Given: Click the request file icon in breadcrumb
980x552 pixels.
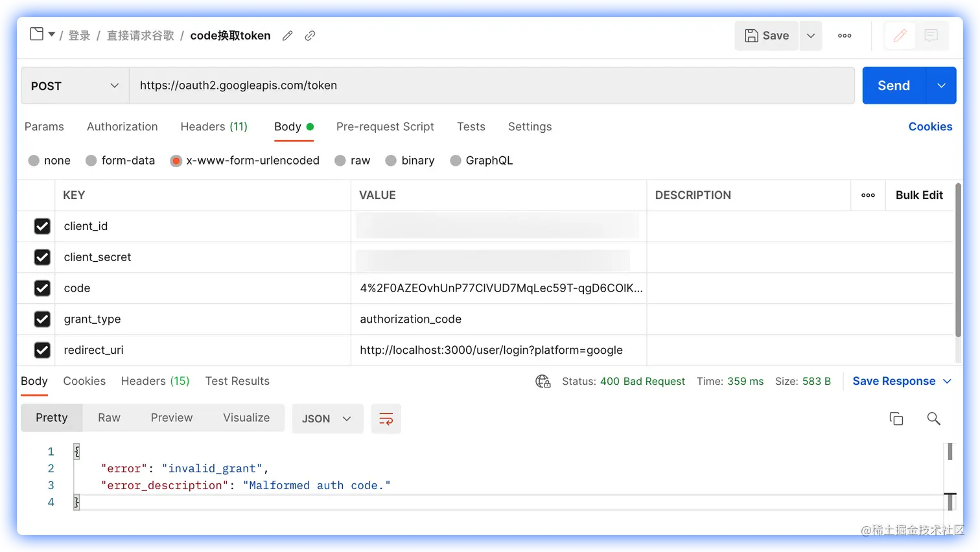Looking at the screenshot, I should [x=37, y=34].
